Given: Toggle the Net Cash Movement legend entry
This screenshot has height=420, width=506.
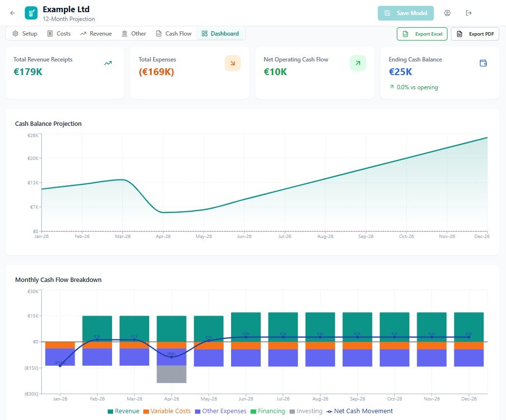Looking at the screenshot, I should tap(360, 411).
